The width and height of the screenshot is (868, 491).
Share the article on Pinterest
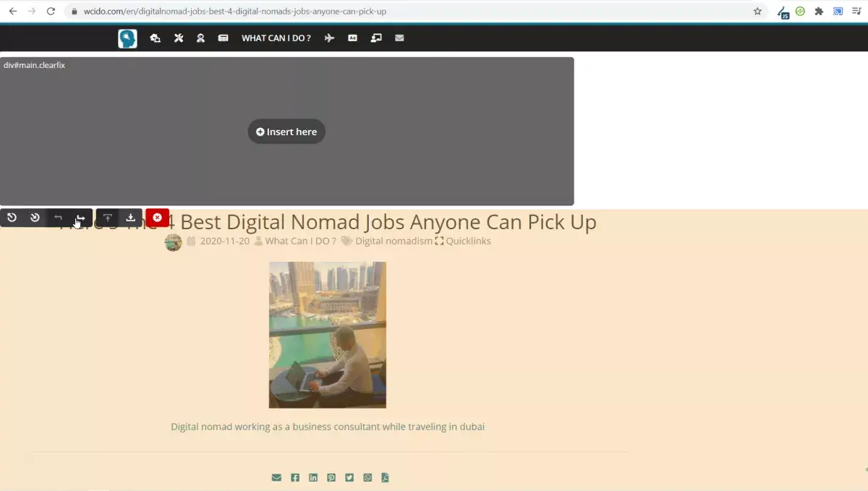331,477
